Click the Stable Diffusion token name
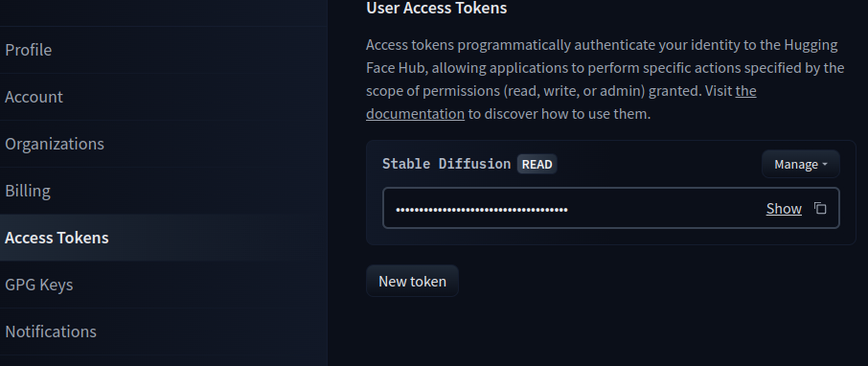This screenshot has width=868, height=366. [x=446, y=164]
